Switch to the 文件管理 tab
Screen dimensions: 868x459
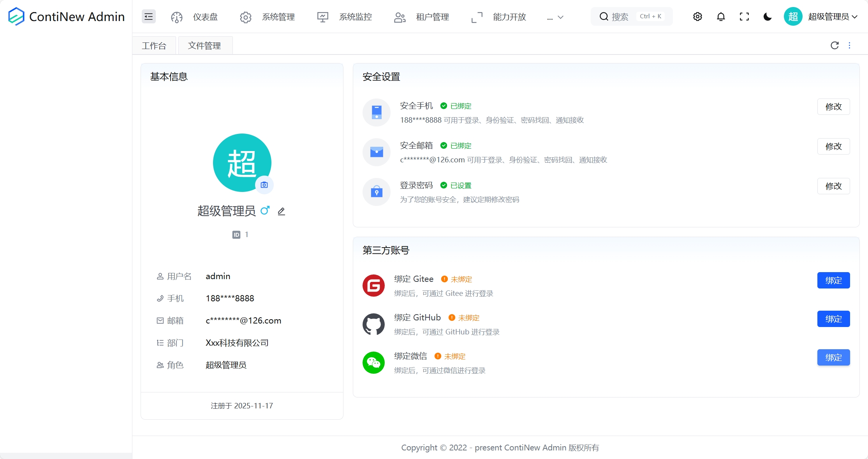tap(204, 46)
